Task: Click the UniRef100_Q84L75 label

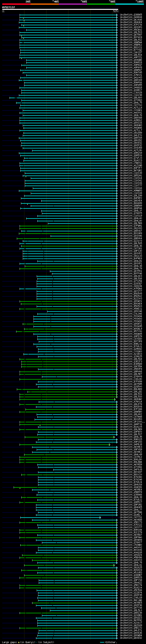Action: (131, 103)
